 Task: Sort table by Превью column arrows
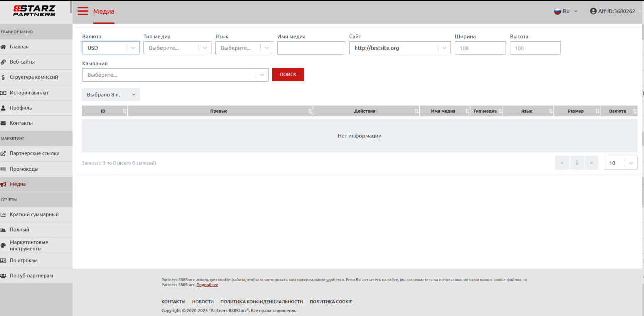[310, 111]
